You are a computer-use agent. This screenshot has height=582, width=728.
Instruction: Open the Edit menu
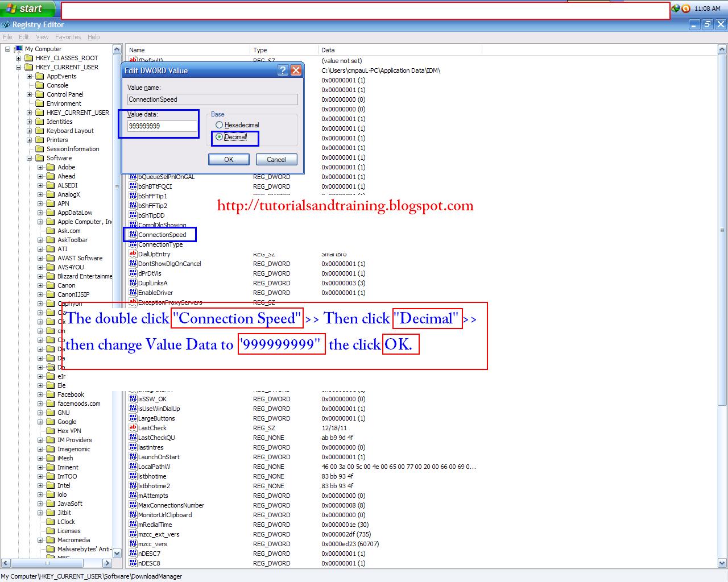(x=24, y=37)
